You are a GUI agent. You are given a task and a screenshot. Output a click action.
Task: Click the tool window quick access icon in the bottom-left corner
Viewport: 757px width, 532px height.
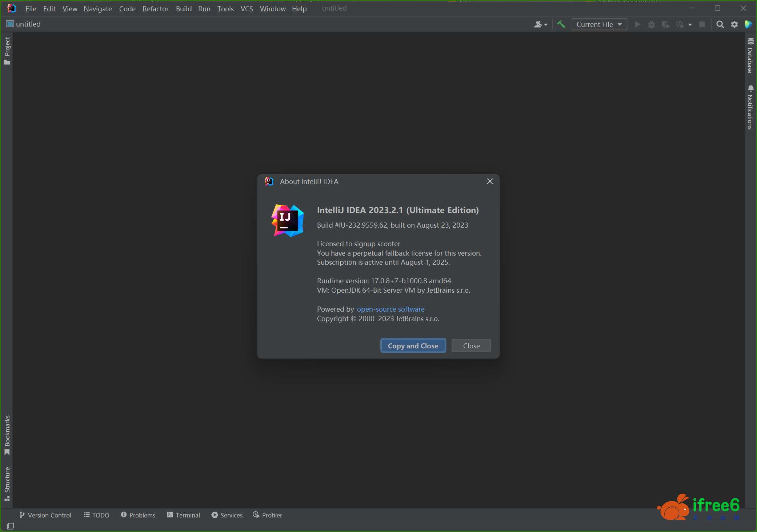click(11, 526)
